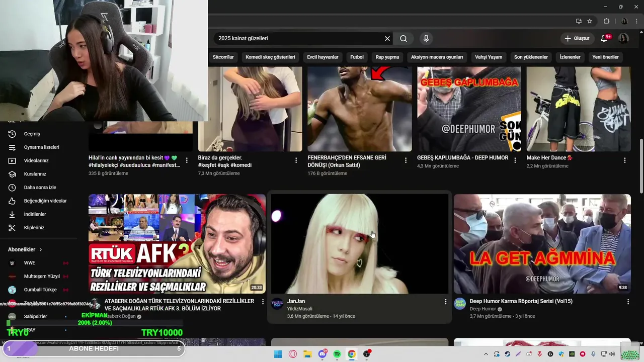This screenshot has height=362, width=644.
Task: Open File Explorer from taskbar
Action: 307,354
